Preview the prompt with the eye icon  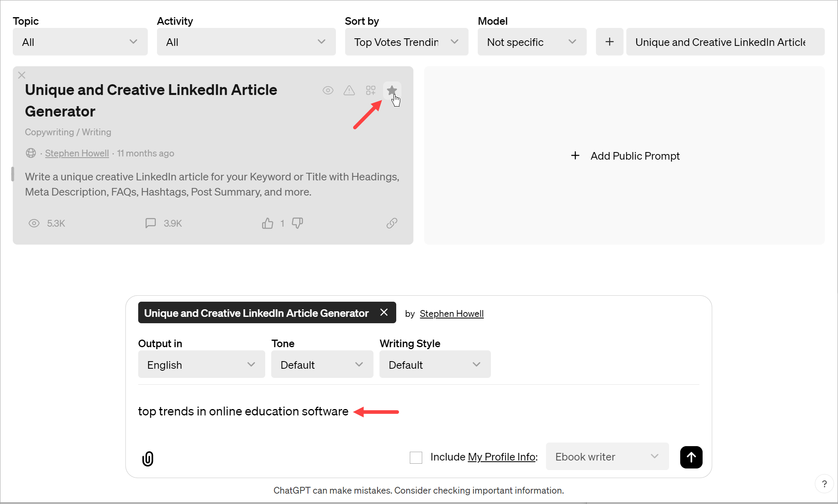pos(328,90)
